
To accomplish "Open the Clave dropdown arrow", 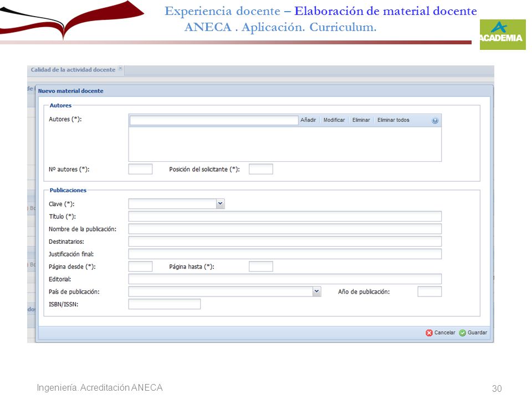I will click(221, 203).
